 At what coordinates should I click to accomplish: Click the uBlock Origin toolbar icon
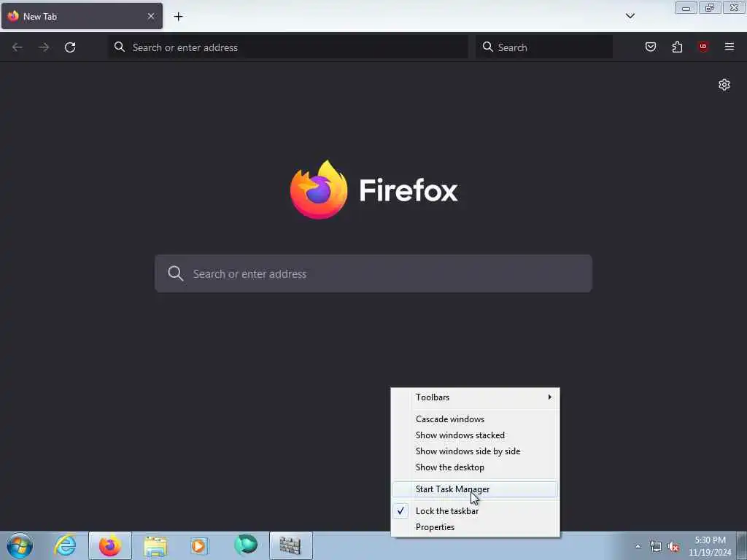[703, 47]
